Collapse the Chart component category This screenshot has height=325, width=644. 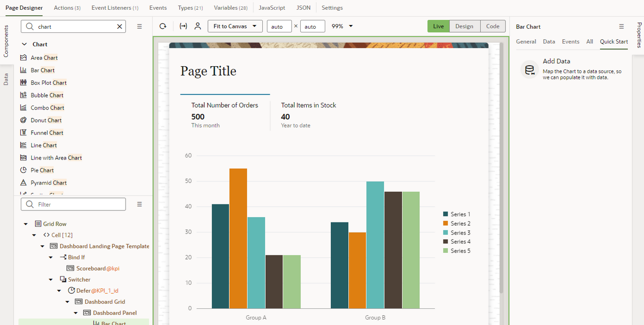click(x=24, y=44)
